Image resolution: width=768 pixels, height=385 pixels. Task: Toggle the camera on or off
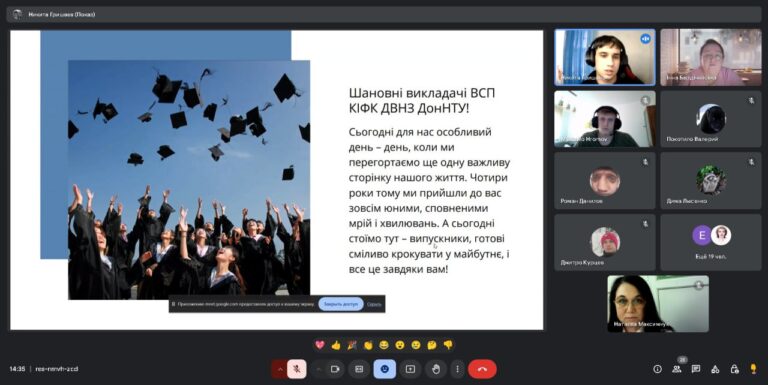336,369
